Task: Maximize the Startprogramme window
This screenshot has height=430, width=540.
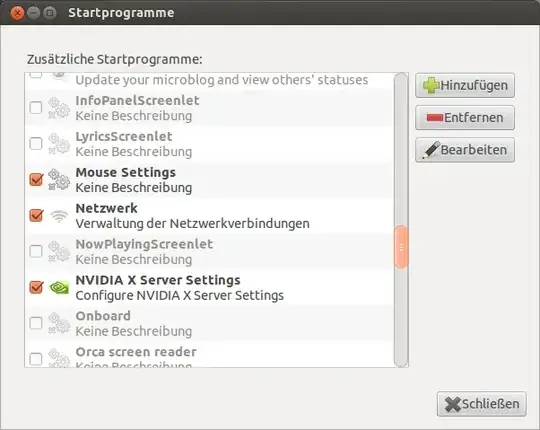Action: point(50,13)
